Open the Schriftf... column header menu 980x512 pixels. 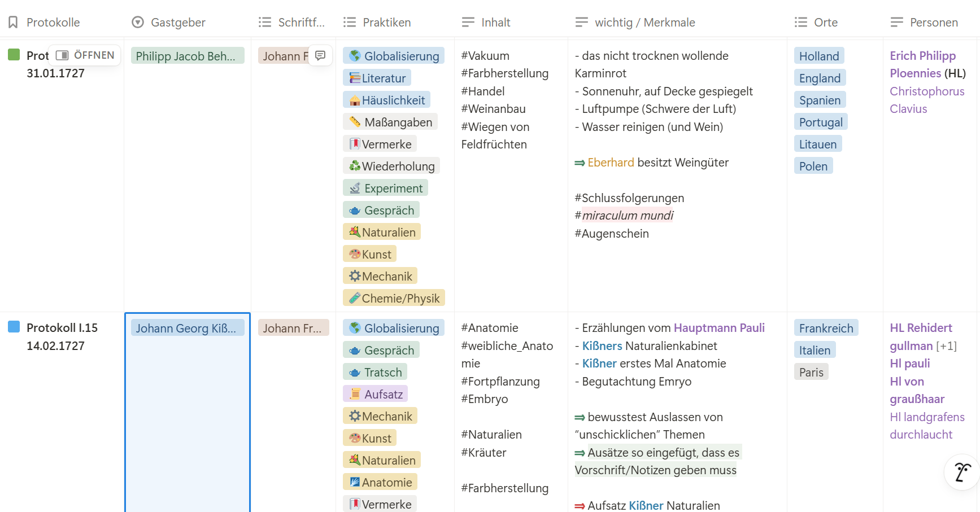[301, 23]
